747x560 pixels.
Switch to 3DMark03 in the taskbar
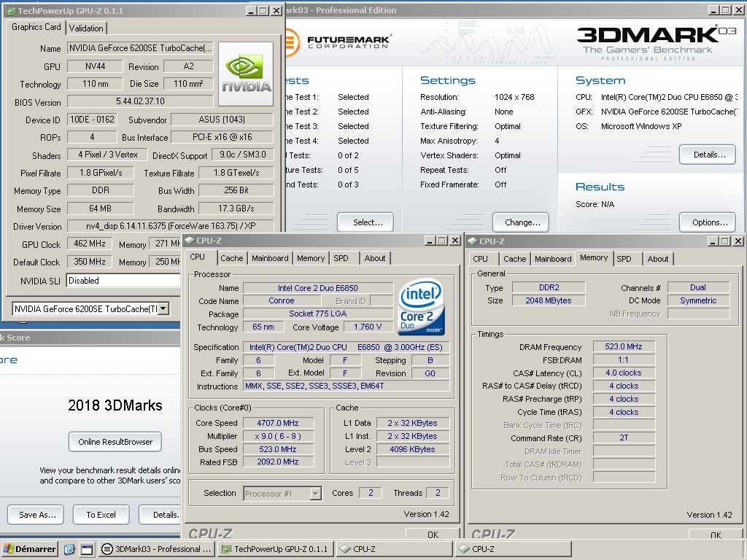point(158,549)
